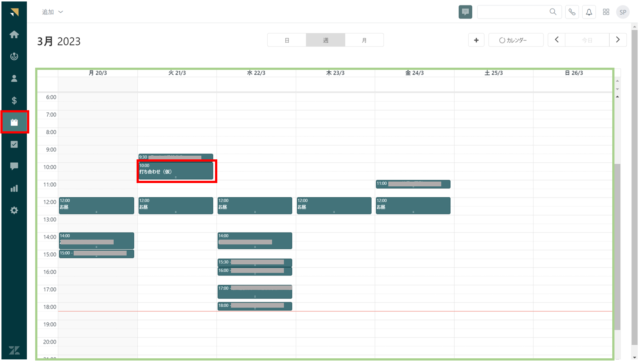640x362 pixels.
Task: Open the Settings gear in sidebar
Action: coord(14,210)
